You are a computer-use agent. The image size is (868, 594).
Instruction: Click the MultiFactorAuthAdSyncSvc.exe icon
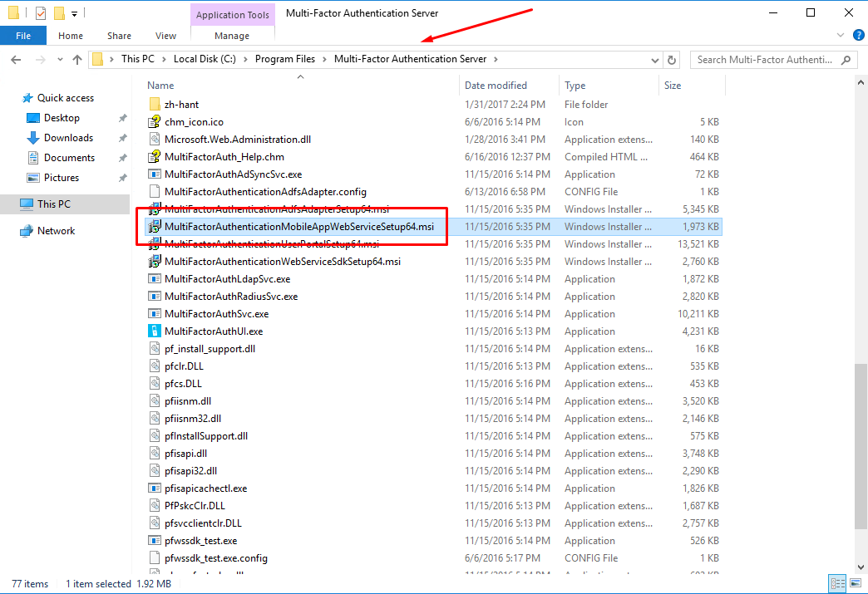point(155,174)
